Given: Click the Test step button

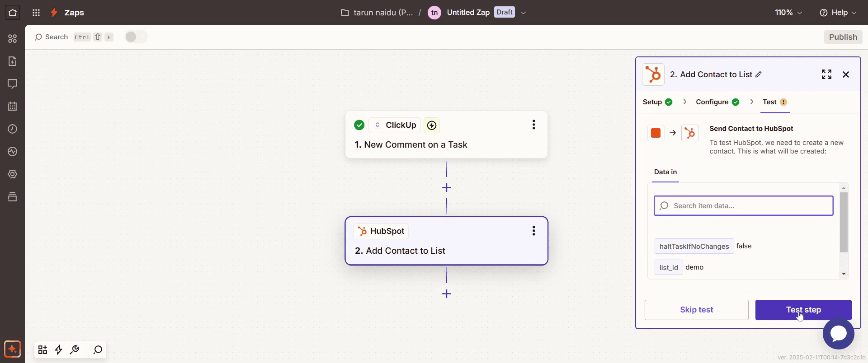Looking at the screenshot, I should tap(803, 310).
